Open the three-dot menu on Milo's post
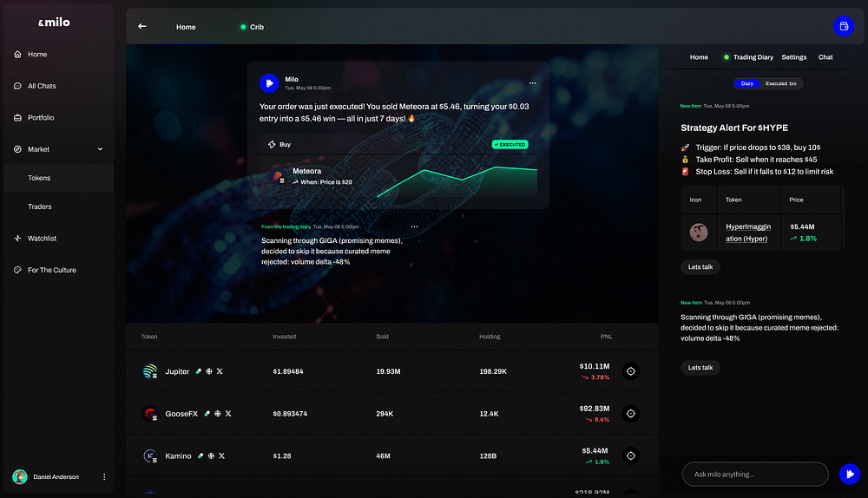This screenshot has height=498, width=868. [532, 83]
